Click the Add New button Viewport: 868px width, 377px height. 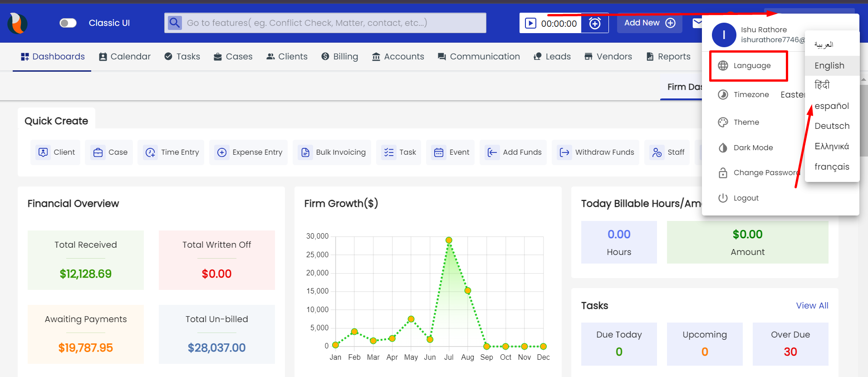click(649, 23)
